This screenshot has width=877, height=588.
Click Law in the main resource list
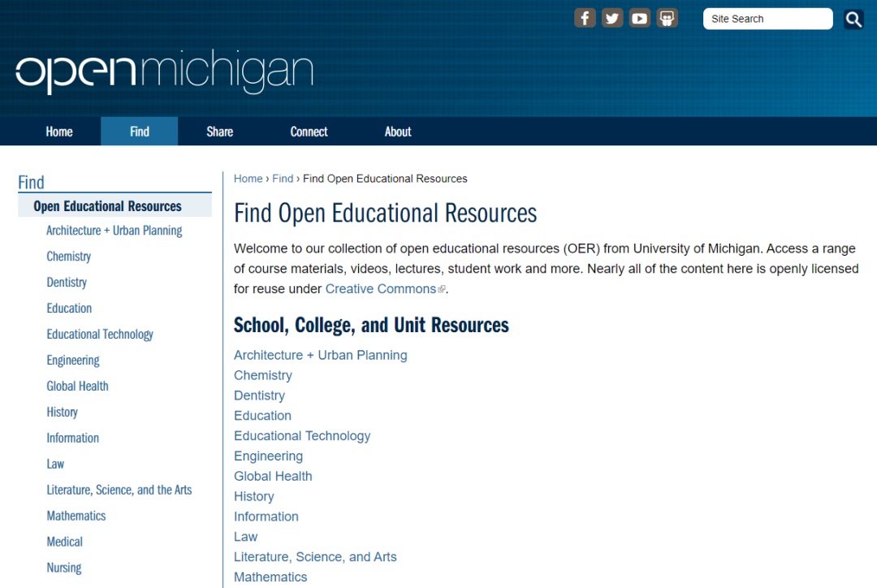[245, 537]
